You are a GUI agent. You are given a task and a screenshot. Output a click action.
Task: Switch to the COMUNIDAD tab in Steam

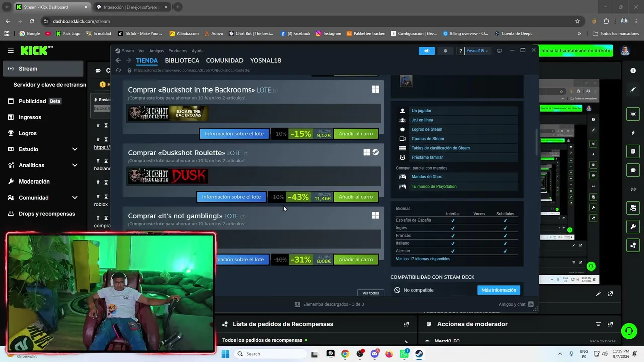224,60
